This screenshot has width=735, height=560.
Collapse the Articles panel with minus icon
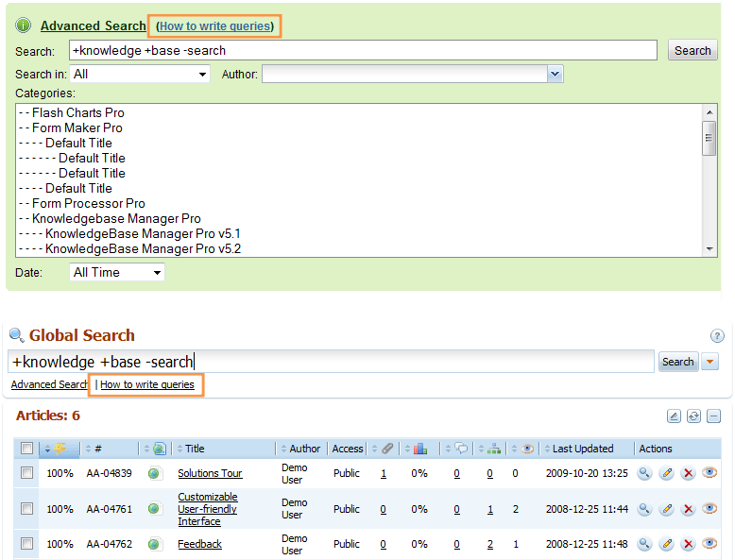pos(713,416)
